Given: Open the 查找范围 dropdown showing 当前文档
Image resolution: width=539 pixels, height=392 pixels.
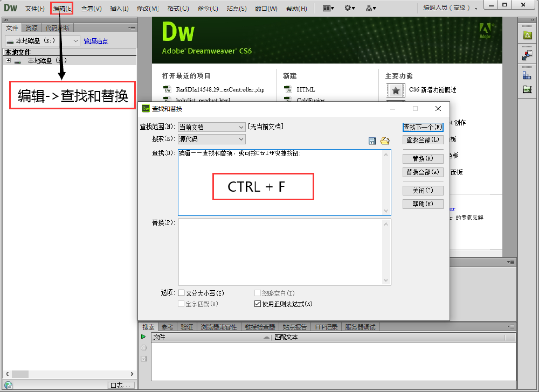Looking at the screenshot, I should tap(212, 127).
